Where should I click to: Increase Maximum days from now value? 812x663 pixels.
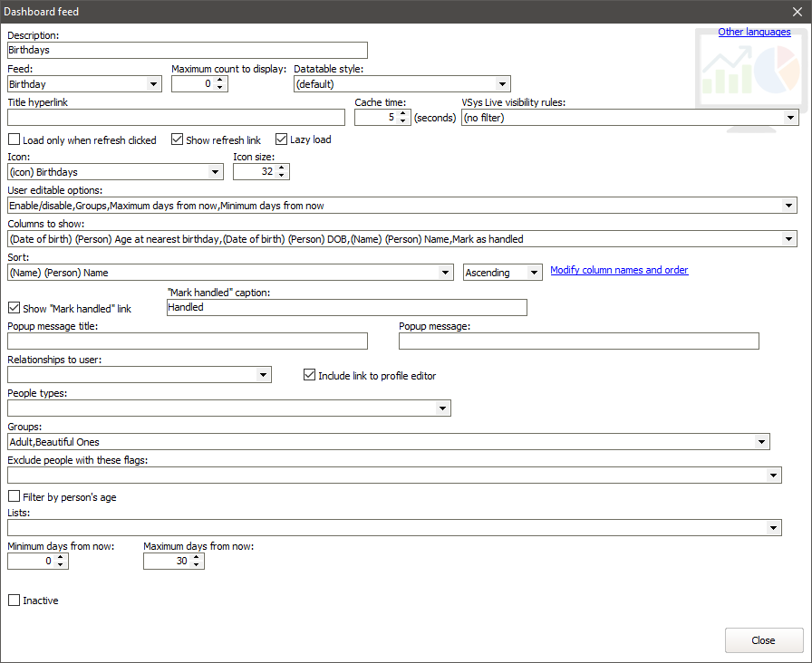(x=197, y=557)
